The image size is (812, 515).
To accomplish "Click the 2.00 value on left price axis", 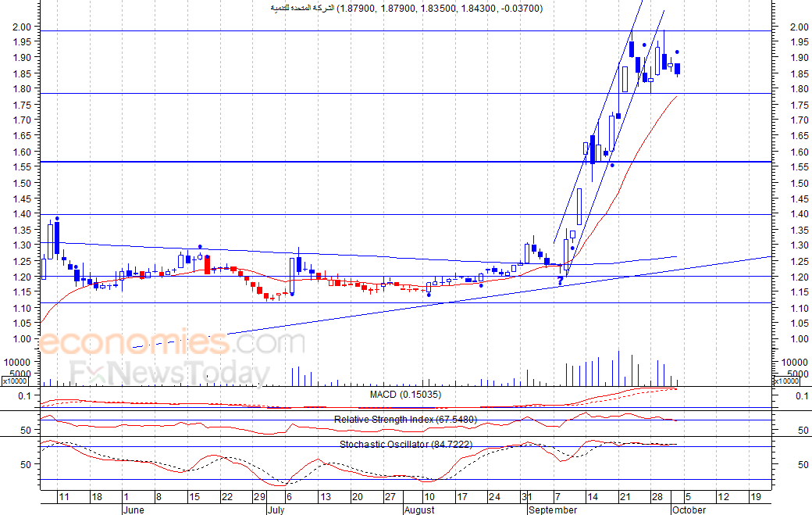I will (x=22, y=27).
